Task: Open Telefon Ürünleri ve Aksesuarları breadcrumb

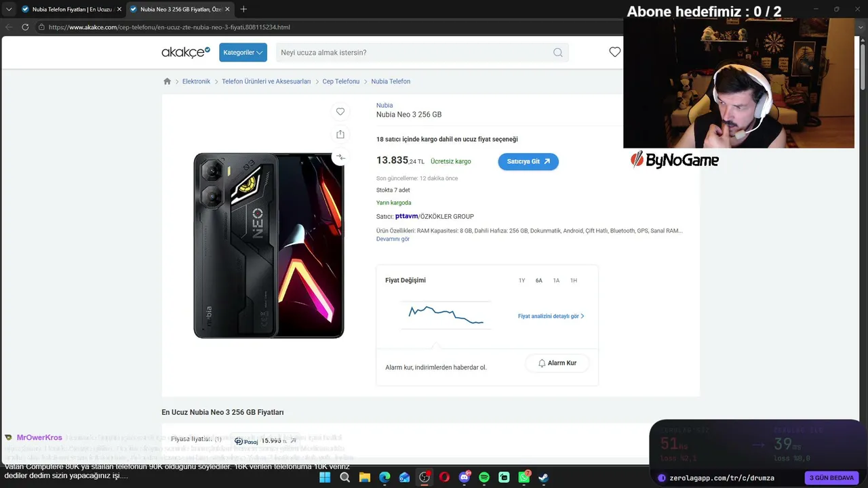Action: click(x=267, y=81)
